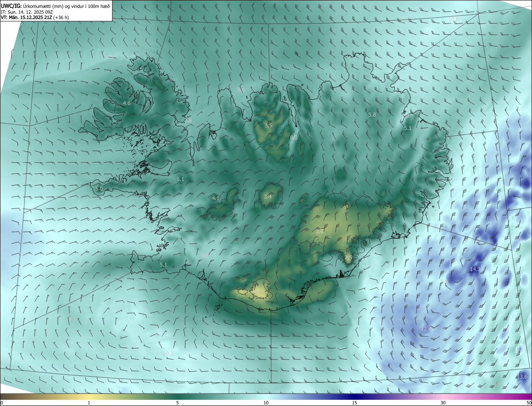Click the yellow colorbar segment above 1
Viewport: 532px width, 406px height.
pos(89,396)
